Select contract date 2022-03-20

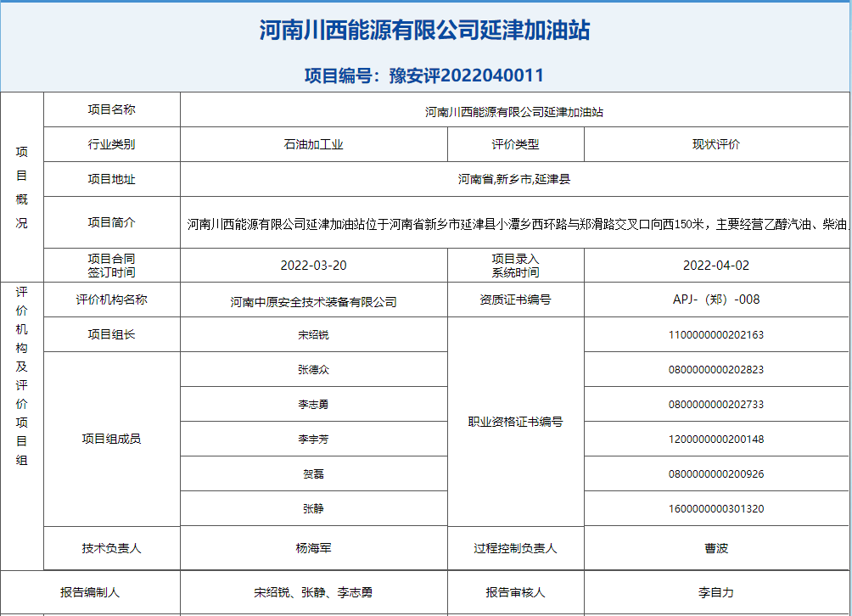tap(313, 266)
